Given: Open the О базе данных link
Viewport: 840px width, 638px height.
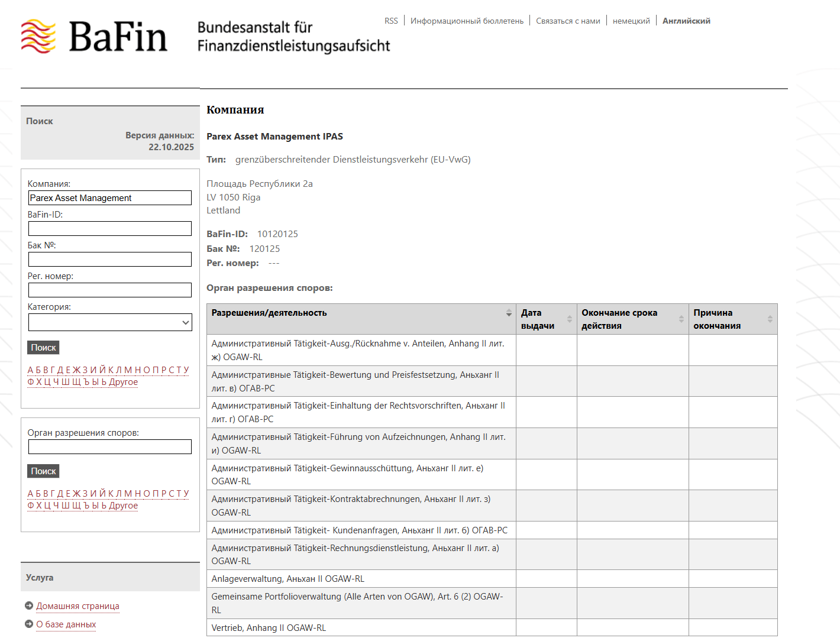Looking at the screenshot, I should (66, 624).
